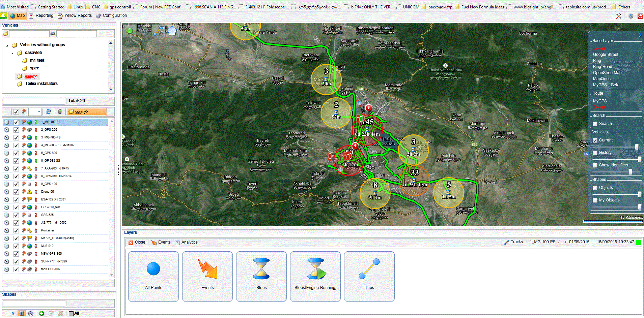Select the All Points layer icon
Image resolution: width=644 pixels, height=318 pixels.
[153, 269]
